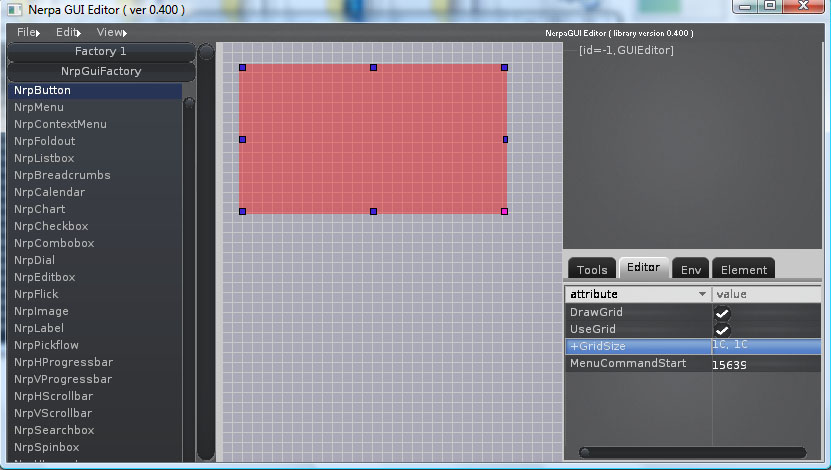This screenshot has height=470, width=831.
Task: Click the Factory 1 header button
Action: 101,51
